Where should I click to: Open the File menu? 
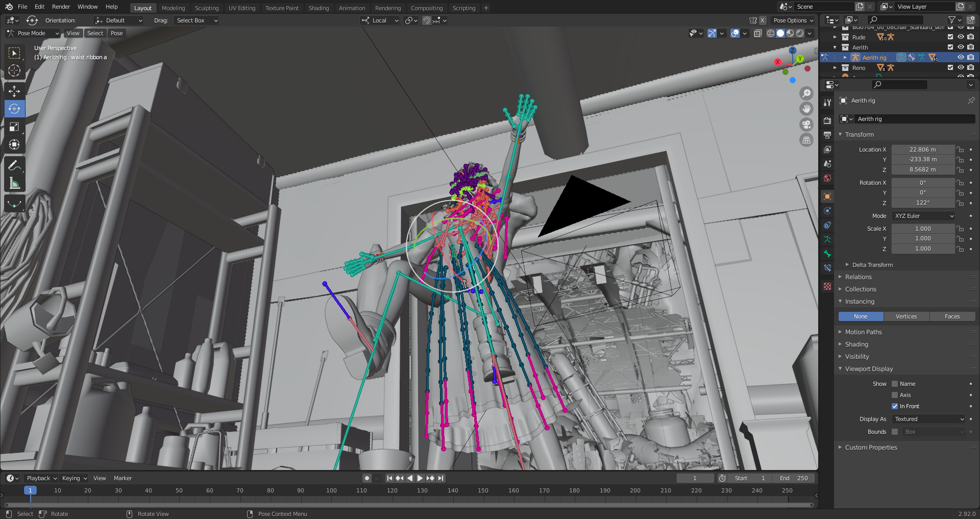tap(22, 7)
